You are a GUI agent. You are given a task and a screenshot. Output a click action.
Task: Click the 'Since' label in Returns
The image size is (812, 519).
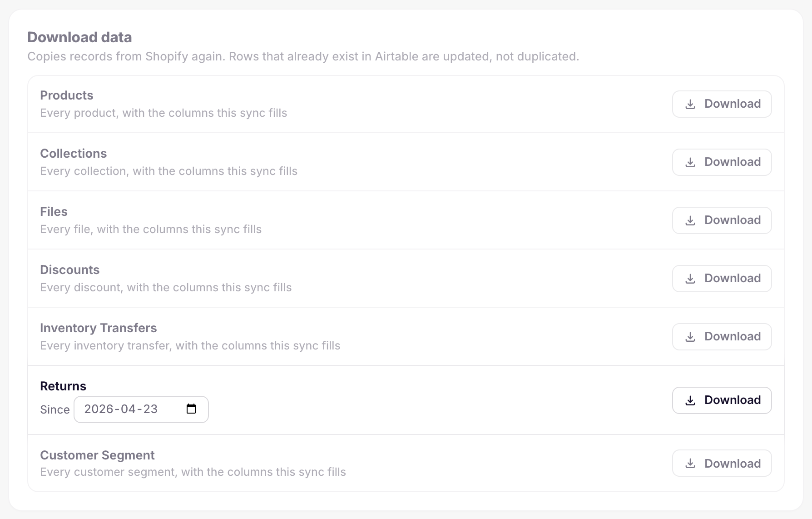(55, 409)
